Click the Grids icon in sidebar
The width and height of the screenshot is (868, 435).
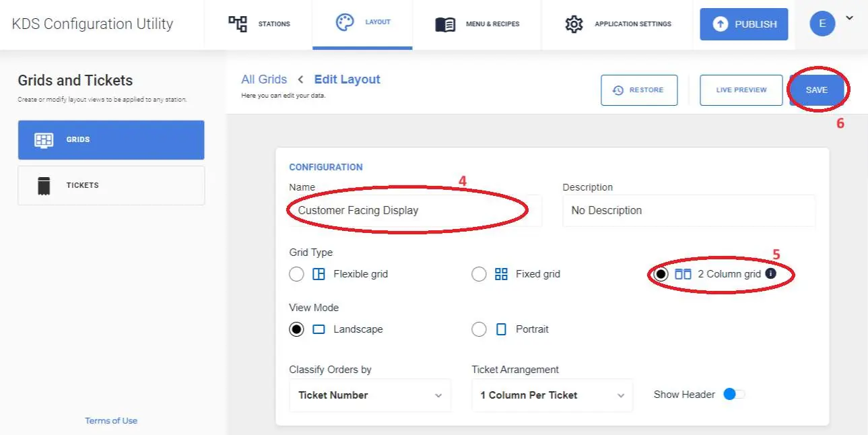[44, 140]
